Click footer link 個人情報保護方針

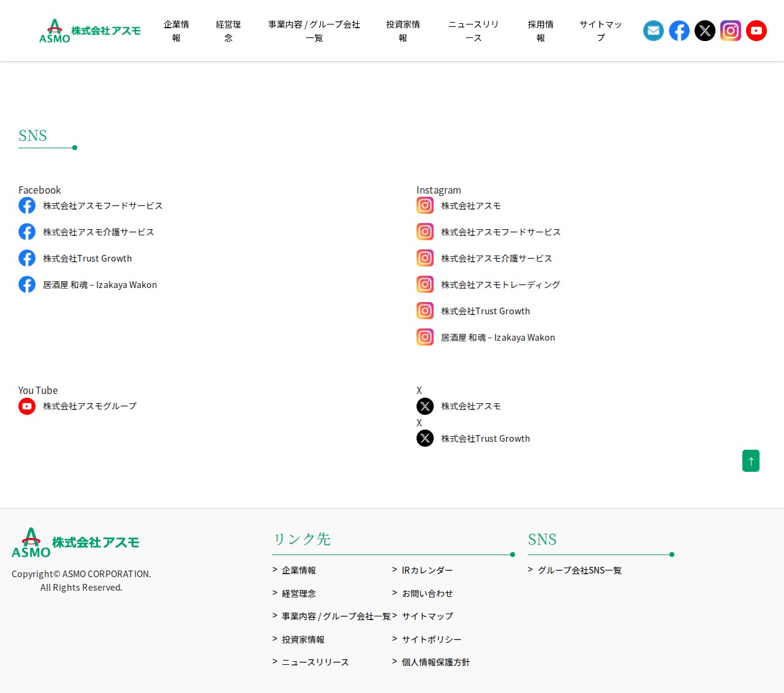coord(436,662)
